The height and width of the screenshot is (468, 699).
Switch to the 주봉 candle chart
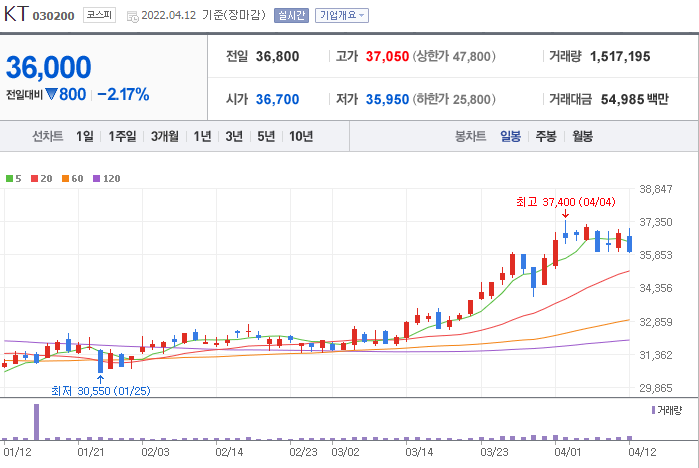[546, 136]
